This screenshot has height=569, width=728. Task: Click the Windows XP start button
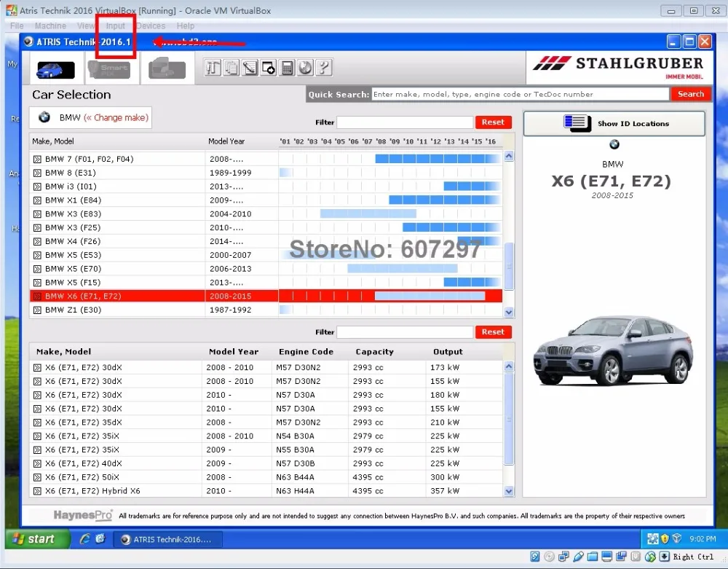(x=38, y=539)
